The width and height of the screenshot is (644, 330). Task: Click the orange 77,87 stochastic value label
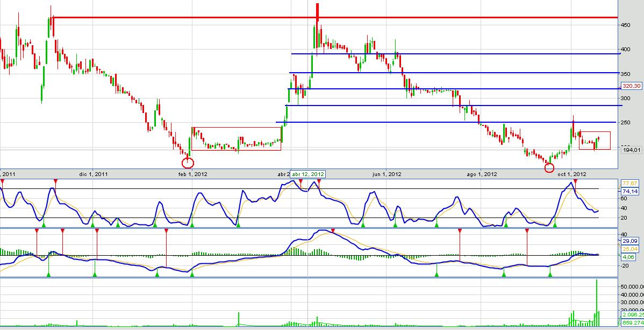[629, 183]
